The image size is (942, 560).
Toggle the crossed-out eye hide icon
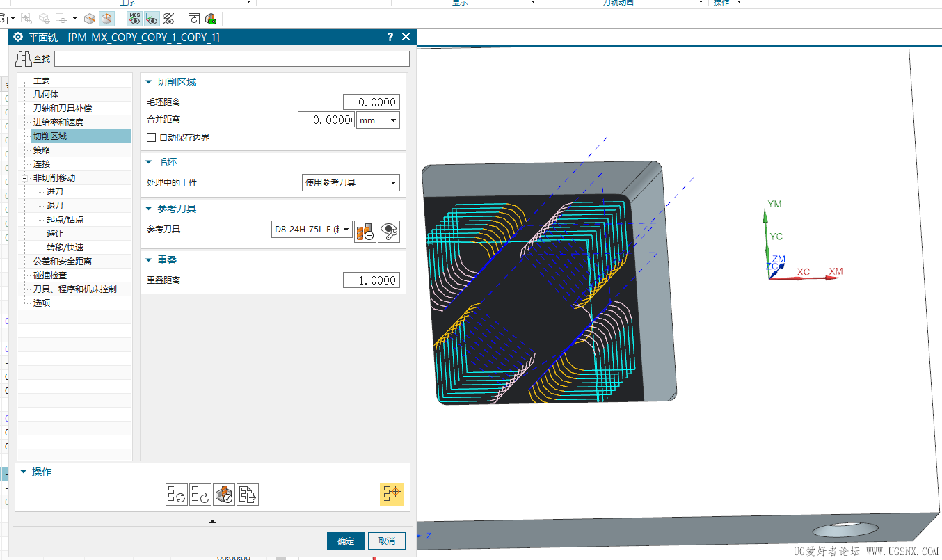(168, 19)
